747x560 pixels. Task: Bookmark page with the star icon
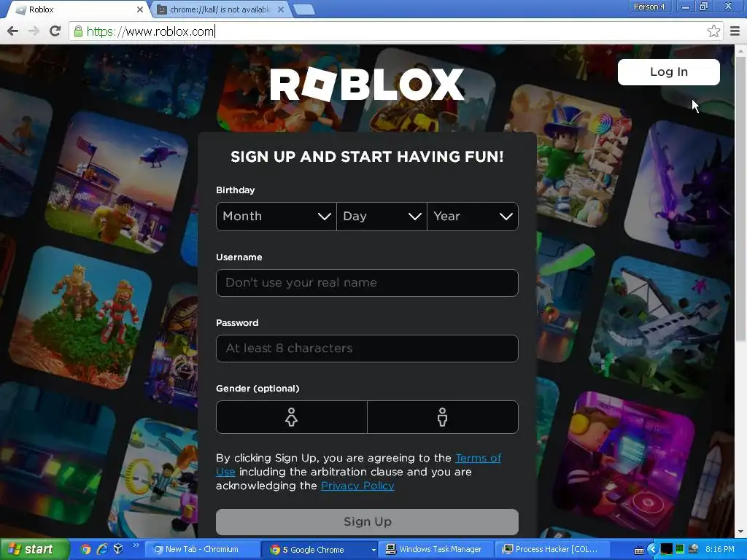(713, 31)
